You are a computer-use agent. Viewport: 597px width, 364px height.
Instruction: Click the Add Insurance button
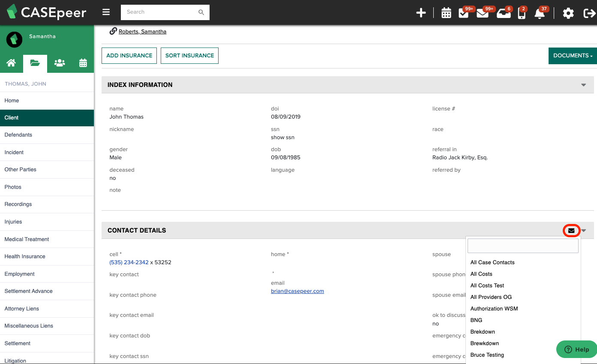click(129, 55)
